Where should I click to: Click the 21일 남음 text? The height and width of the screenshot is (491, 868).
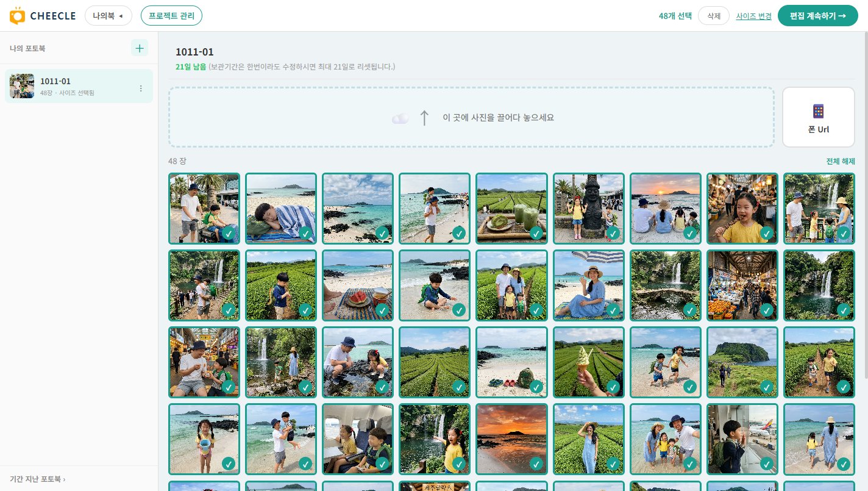tap(191, 66)
